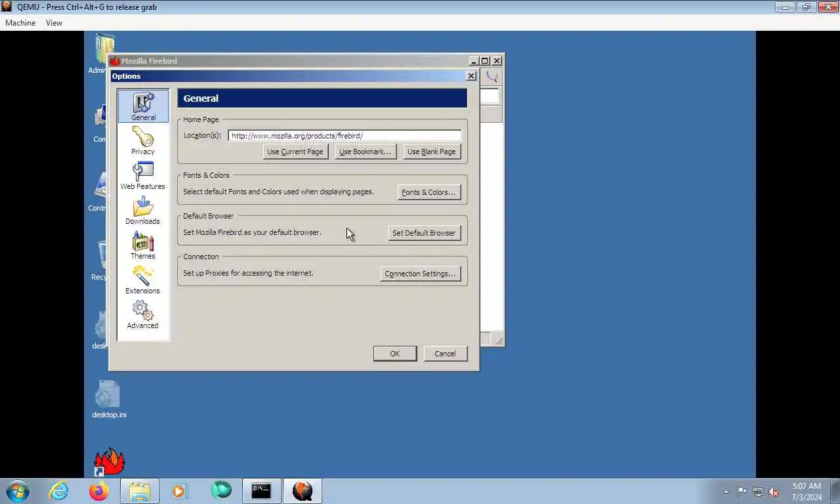Click the home page Location(s) field
Screen dimensions: 840x504
click(345, 136)
